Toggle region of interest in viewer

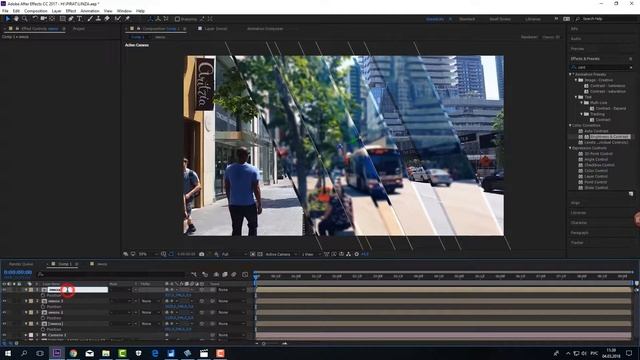pyautogui.click(x=253, y=254)
